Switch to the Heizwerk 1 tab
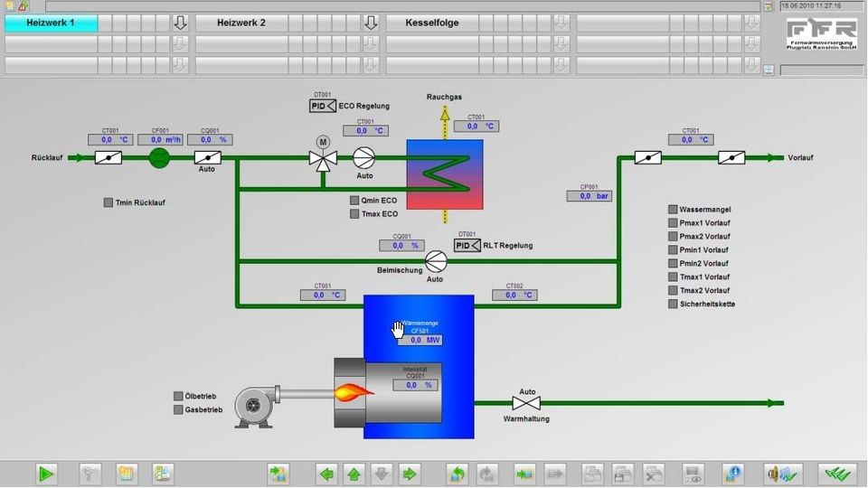868x488 pixels. 51,23
